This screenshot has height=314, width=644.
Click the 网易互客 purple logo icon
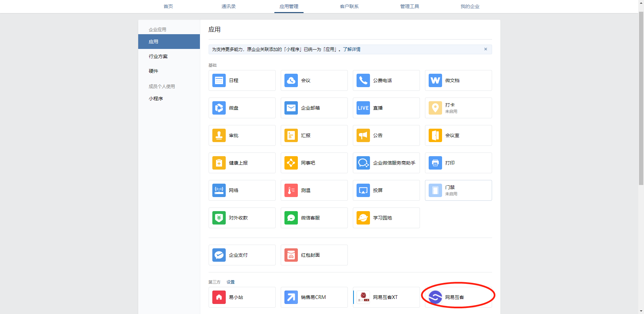tap(435, 297)
